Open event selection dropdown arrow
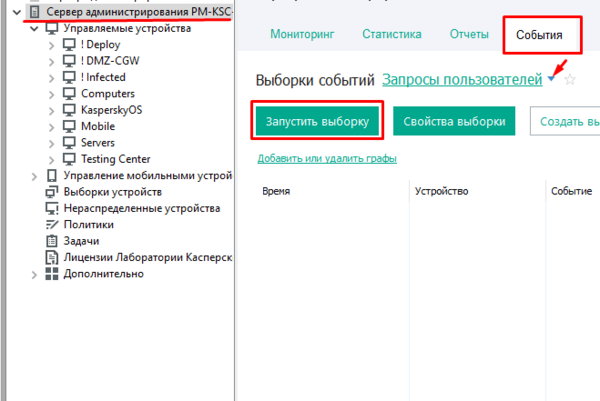 [x=551, y=78]
